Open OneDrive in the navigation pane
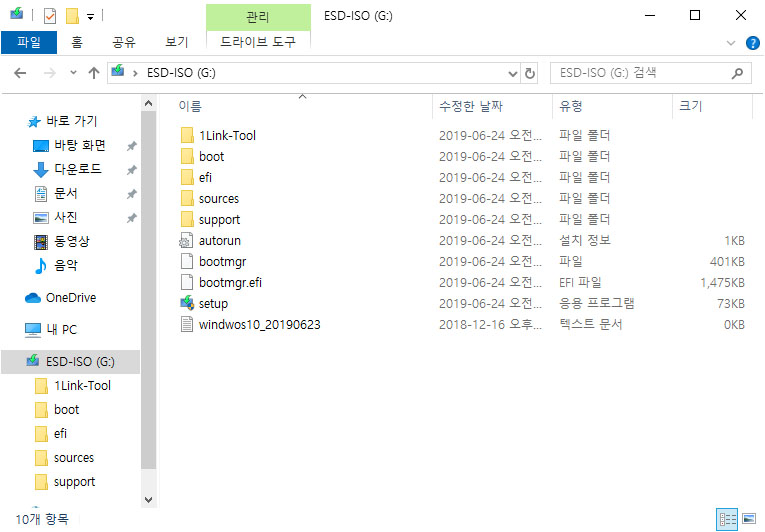This screenshot has height=532, width=765. click(71, 298)
